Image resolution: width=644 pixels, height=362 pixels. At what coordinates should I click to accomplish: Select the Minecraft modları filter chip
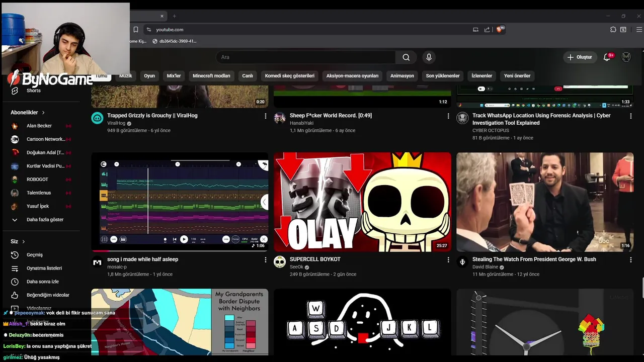tap(211, 76)
